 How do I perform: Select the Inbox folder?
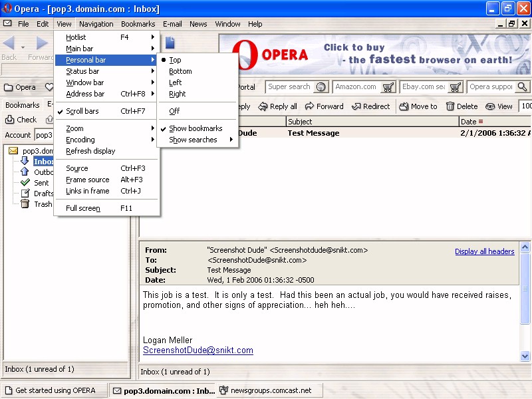point(43,162)
